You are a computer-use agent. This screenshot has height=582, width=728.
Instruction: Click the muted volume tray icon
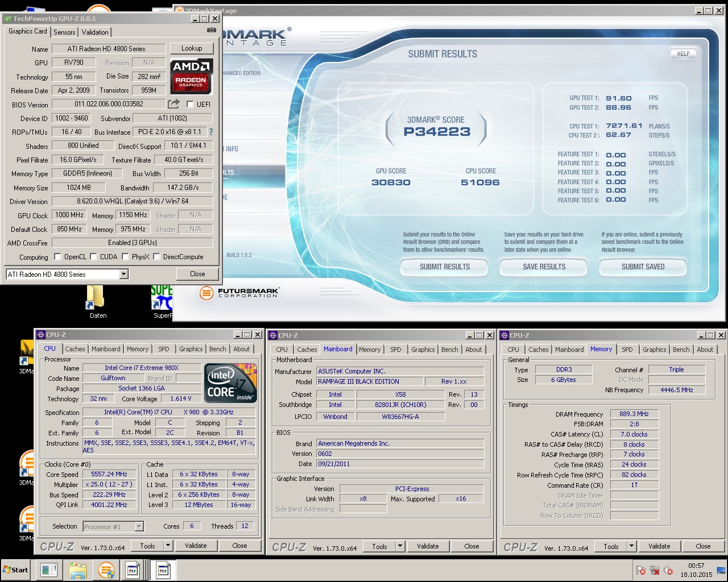[668, 570]
